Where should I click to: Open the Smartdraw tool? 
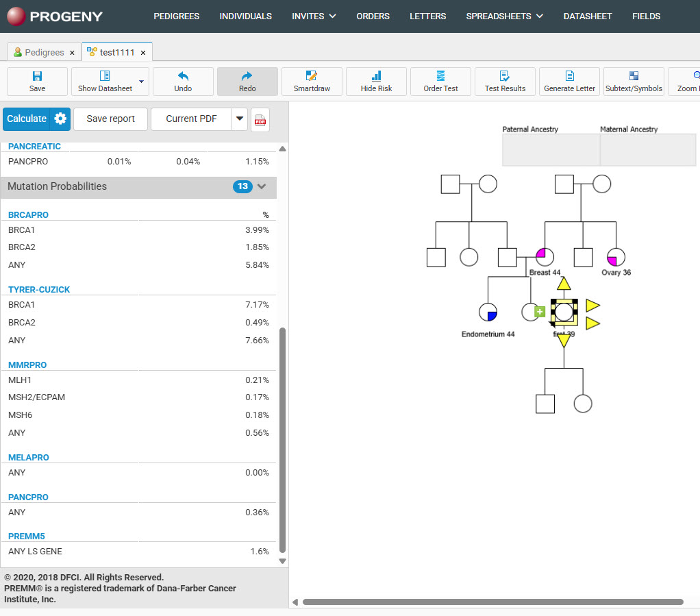(x=312, y=77)
